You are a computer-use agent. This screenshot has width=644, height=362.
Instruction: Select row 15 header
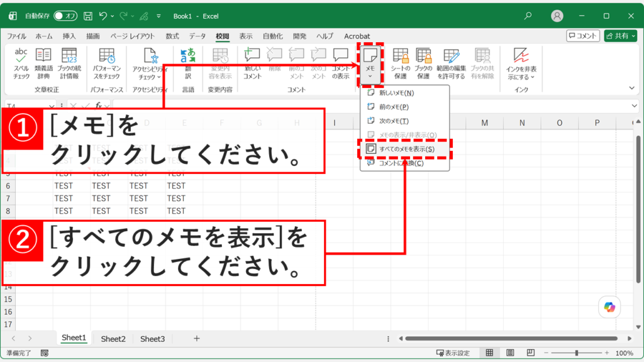pos(8,299)
